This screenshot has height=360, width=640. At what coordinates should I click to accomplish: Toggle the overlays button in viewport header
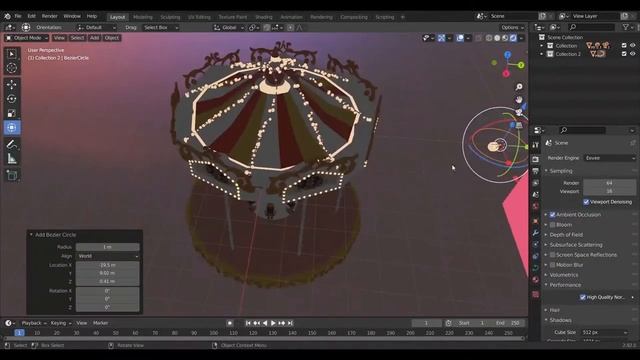pos(460,38)
